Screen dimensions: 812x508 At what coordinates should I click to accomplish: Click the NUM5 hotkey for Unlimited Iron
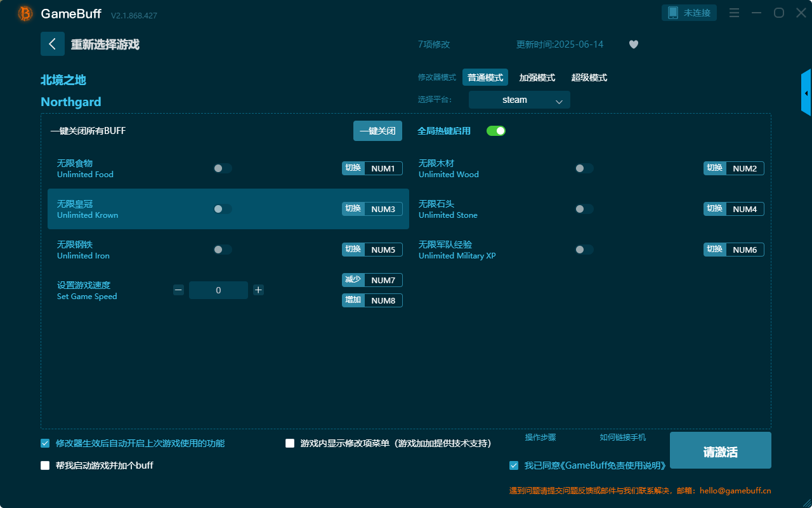tap(383, 250)
